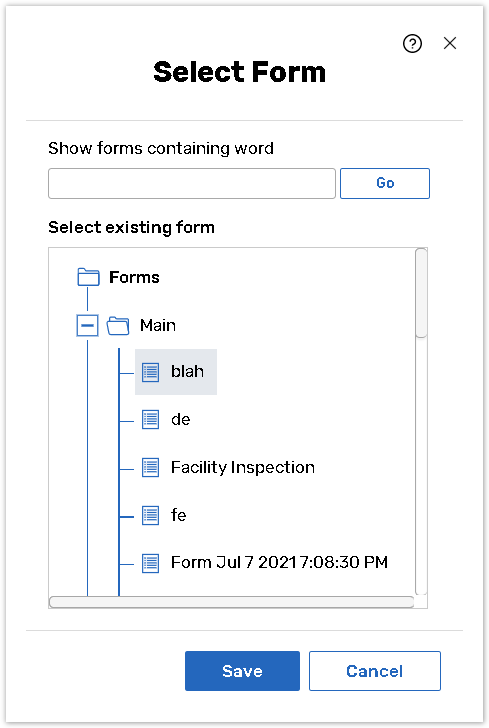
Task: Click the Form Jul 7 2021 icon
Action: pyautogui.click(x=150, y=563)
